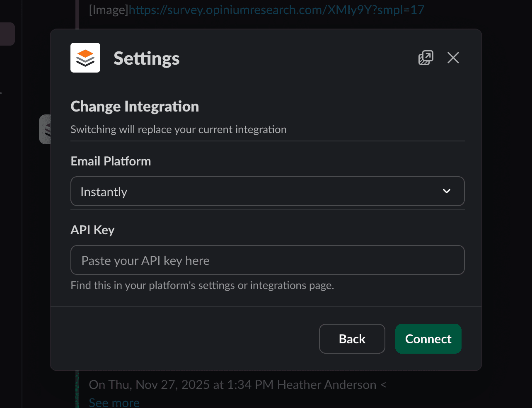Go back using the Back button

352,339
